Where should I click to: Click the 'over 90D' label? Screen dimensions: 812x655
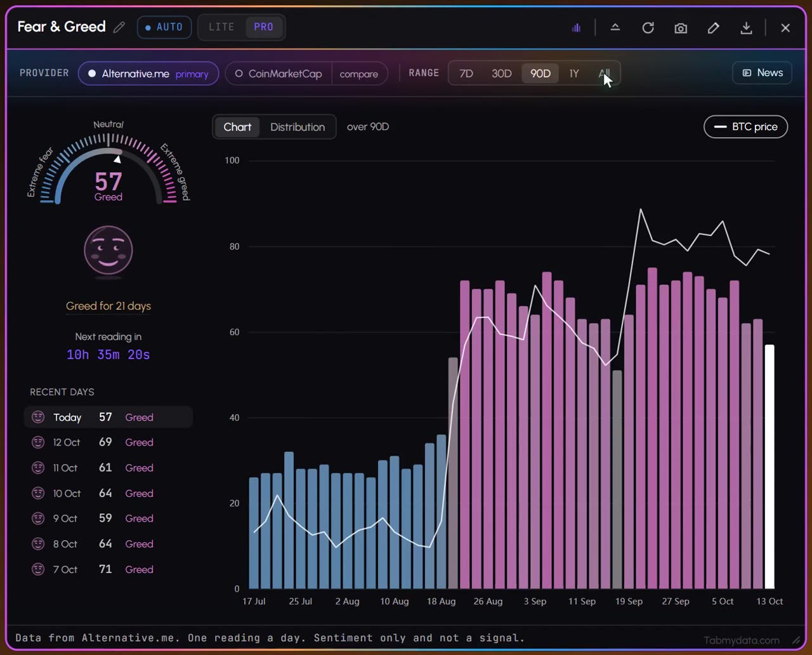tap(368, 127)
